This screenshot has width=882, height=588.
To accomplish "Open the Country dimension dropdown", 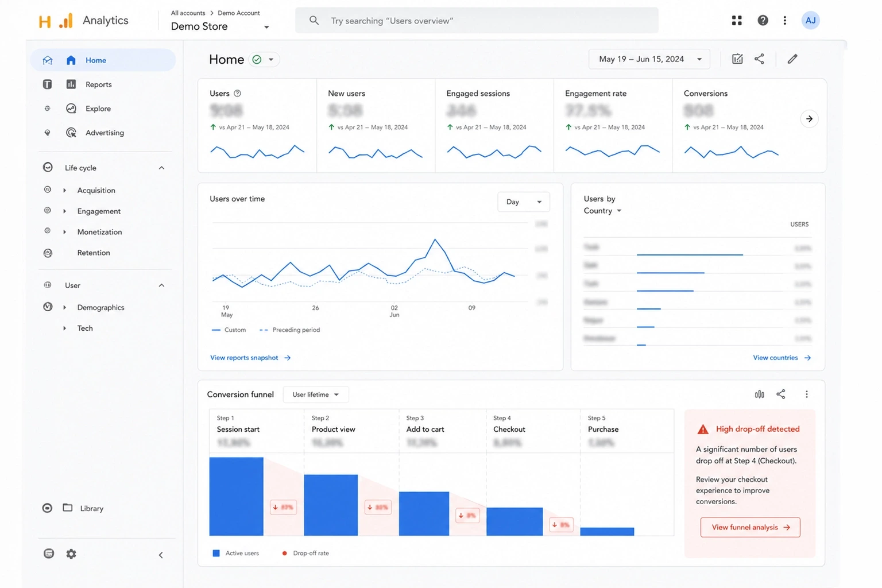I will pyautogui.click(x=603, y=211).
